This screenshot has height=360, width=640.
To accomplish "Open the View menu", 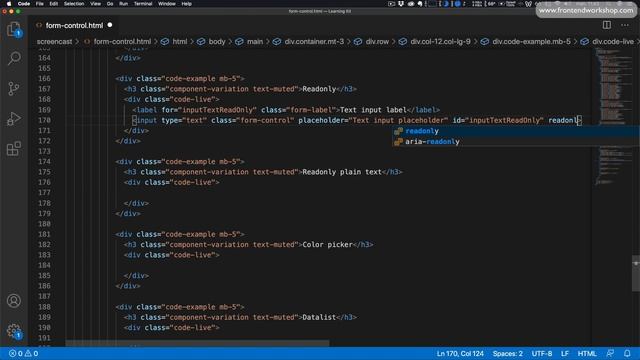I will pyautogui.click(x=96, y=4).
